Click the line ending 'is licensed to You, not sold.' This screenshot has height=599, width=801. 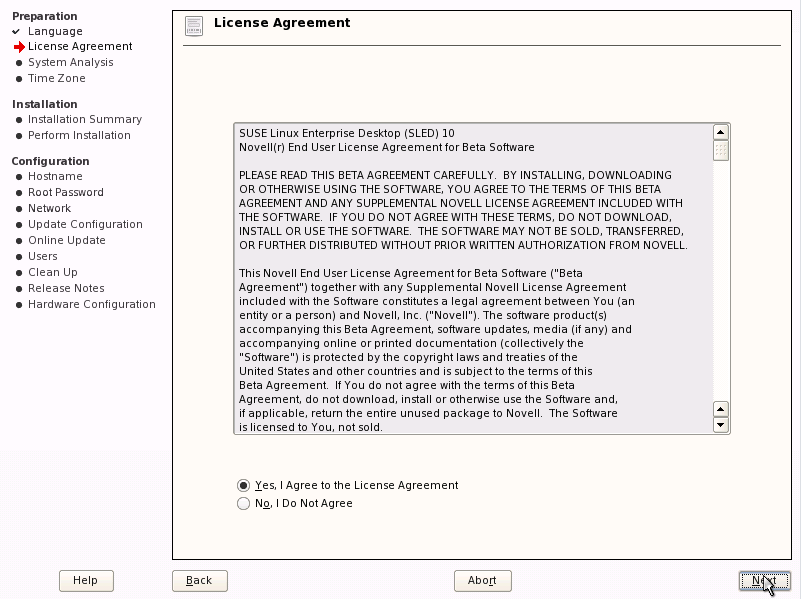coord(311,427)
